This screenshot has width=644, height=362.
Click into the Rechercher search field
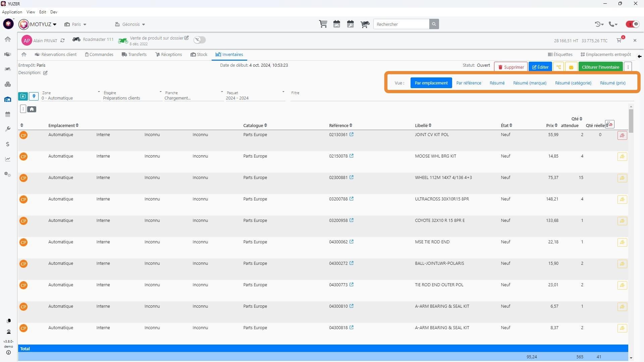tap(401, 24)
